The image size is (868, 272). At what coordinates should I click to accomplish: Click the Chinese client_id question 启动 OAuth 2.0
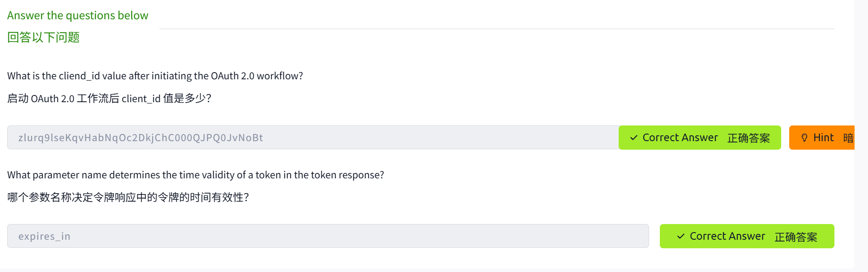pyautogui.click(x=109, y=99)
